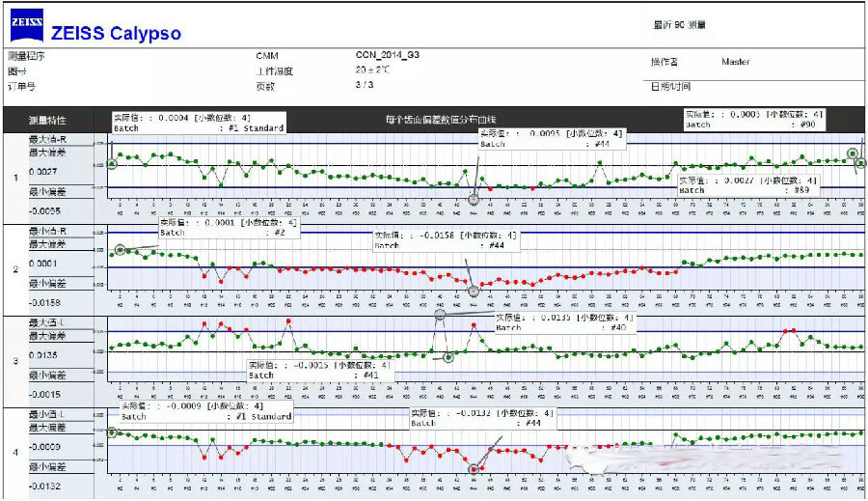The image size is (868, 501).
Task: Click the "最近 90 测量" header note
Action: 679,25
